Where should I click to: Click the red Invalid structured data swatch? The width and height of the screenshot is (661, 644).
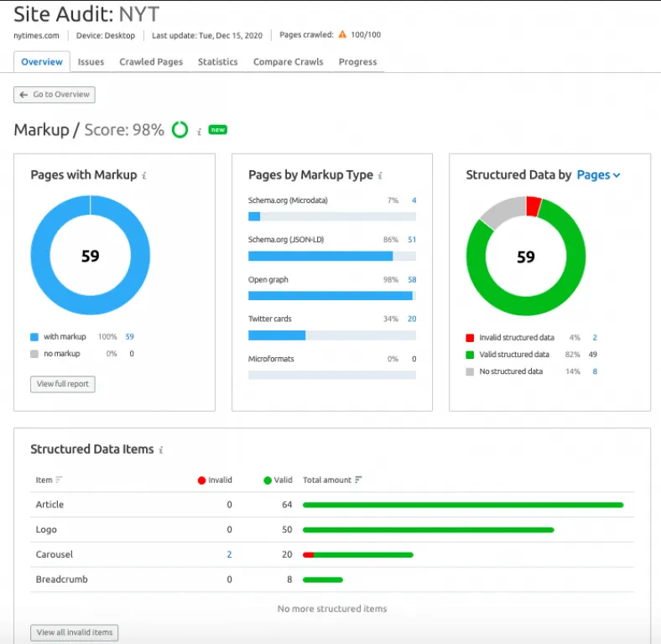470,338
